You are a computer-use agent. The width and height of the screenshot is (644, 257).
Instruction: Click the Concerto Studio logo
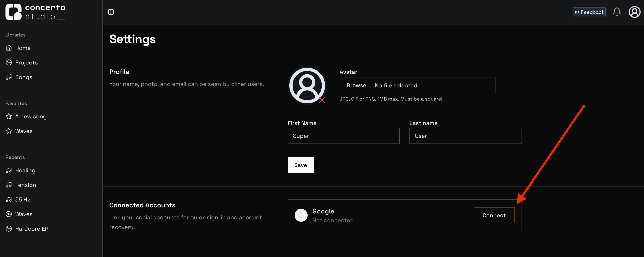click(35, 12)
